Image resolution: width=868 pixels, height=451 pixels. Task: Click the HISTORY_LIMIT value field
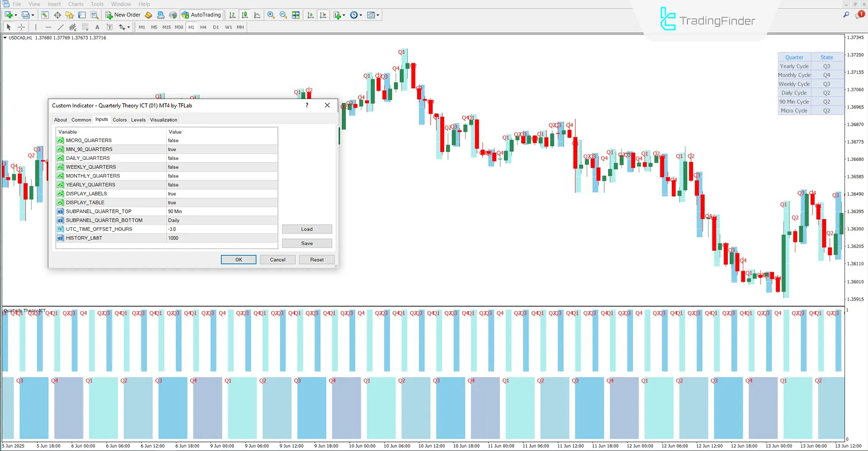(x=222, y=238)
